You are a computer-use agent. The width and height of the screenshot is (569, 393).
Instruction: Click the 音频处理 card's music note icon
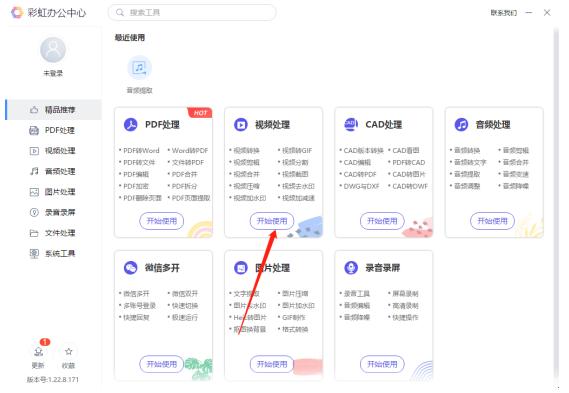point(462,124)
